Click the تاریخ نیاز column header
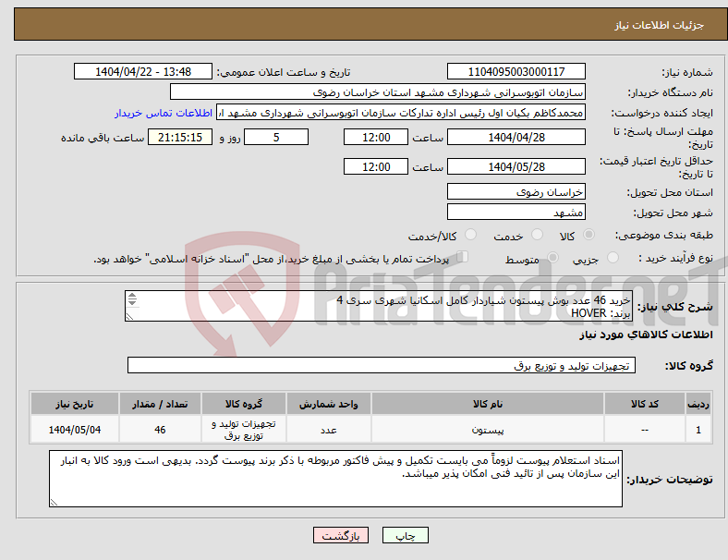Viewport: 728px width, 560px height. (74, 404)
